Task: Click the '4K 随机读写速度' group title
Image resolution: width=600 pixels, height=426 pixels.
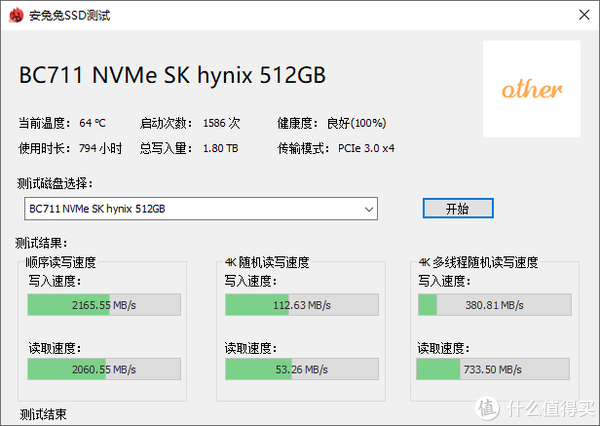Action: click(267, 262)
